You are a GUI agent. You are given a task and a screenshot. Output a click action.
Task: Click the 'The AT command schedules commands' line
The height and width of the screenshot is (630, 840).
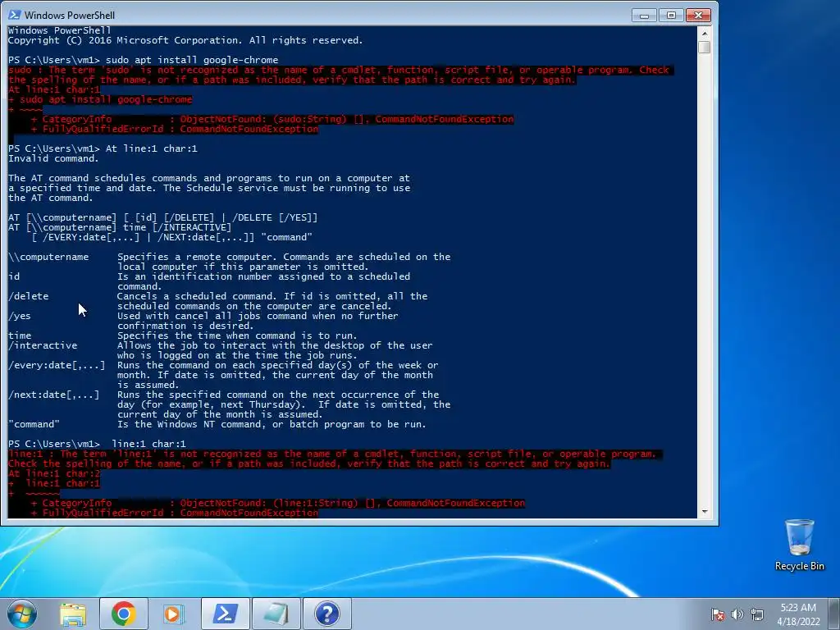pos(209,178)
